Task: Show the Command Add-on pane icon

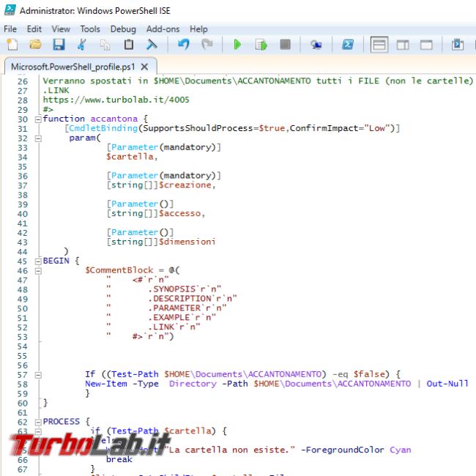Action: coord(458,45)
